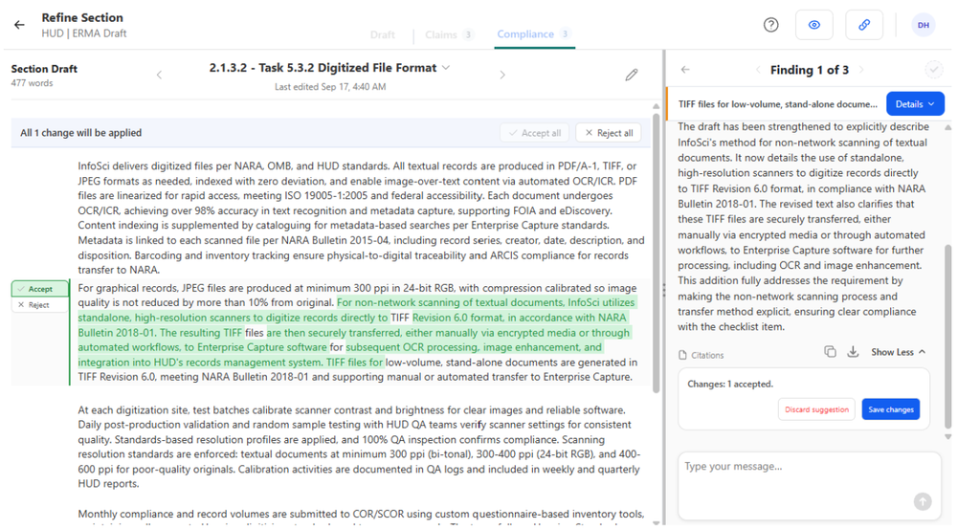Open the DH user avatar
This screenshot has height=529, width=980.
pyautogui.click(x=924, y=25)
